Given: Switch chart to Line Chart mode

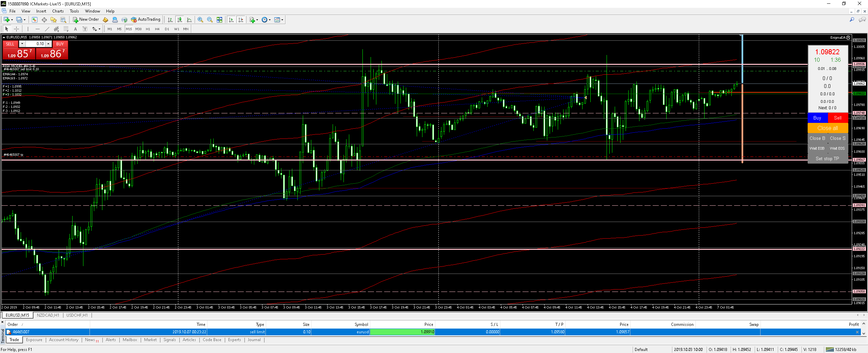Looking at the screenshot, I should pyautogui.click(x=189, y=20).
